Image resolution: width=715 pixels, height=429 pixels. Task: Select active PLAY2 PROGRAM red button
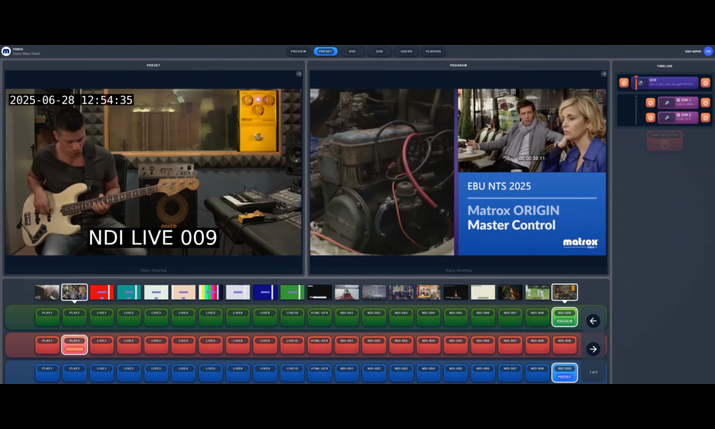(x=74, y=346)
